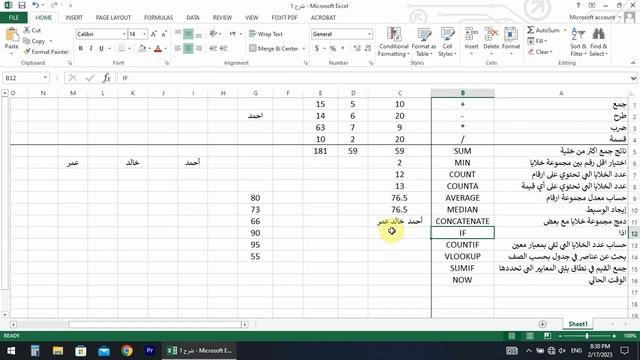Cut the selected cell
The width and height of the screenshot is (640, 360).
(x=32, y=30)
